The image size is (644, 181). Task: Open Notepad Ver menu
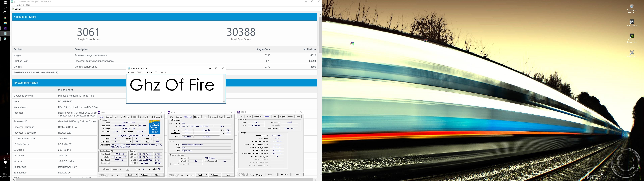coord(157,73)
